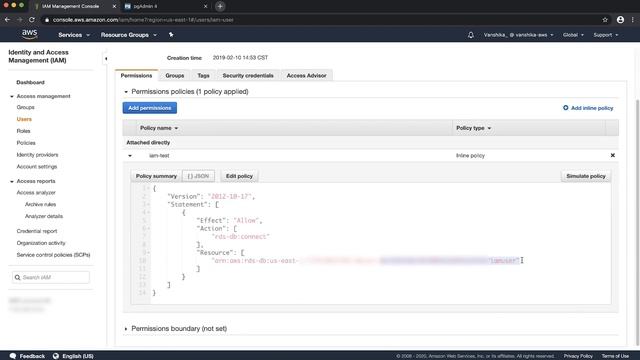Click the browser address bar URL

143,20
